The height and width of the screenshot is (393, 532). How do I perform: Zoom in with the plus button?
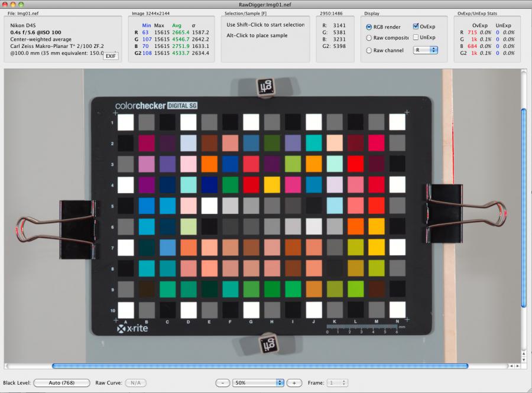(294, 383)
